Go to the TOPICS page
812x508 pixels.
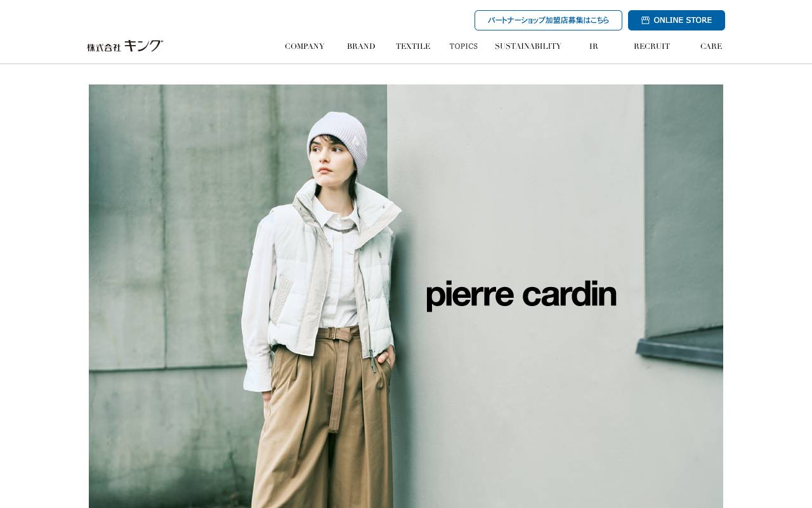463,46
